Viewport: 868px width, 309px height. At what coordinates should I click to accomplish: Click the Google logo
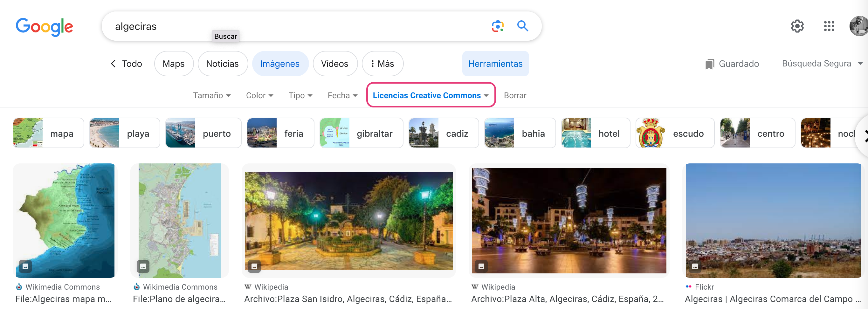[x=45, y=27]
